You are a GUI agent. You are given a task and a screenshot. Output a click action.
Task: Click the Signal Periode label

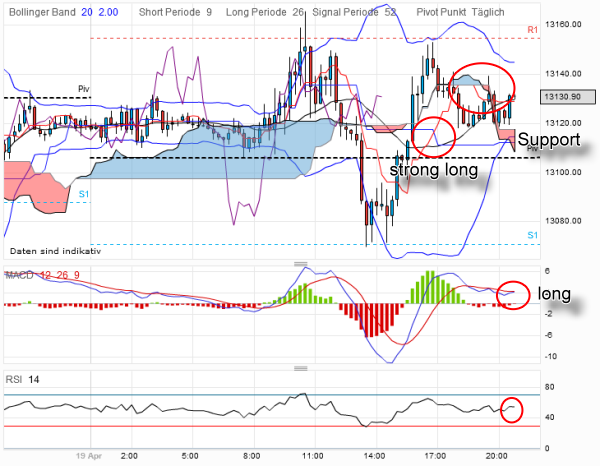(x=345, y=12)
